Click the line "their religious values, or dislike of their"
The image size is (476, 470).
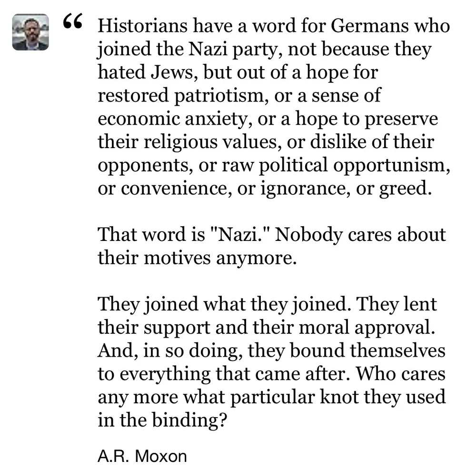[267, 142]
